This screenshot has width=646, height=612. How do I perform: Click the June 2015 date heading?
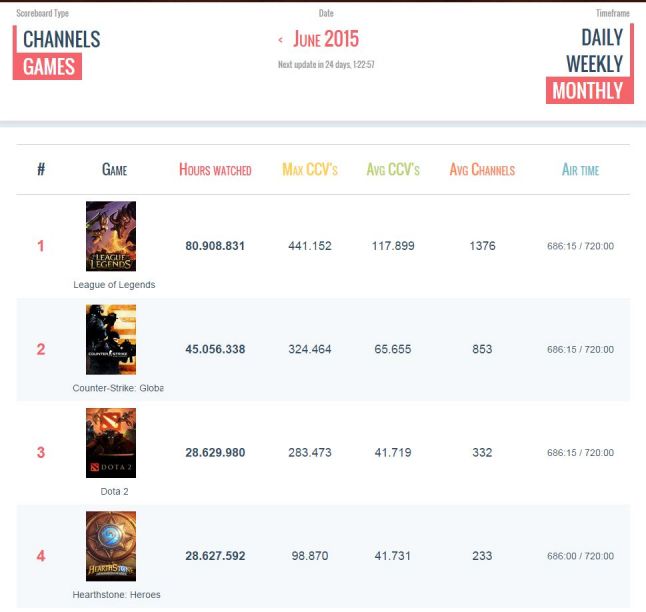[326, 40]
